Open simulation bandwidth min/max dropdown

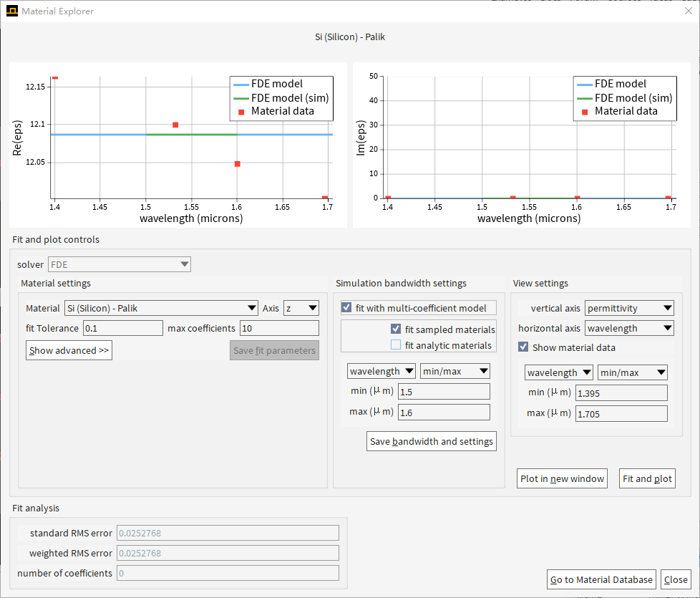click(x=455, y=371)
